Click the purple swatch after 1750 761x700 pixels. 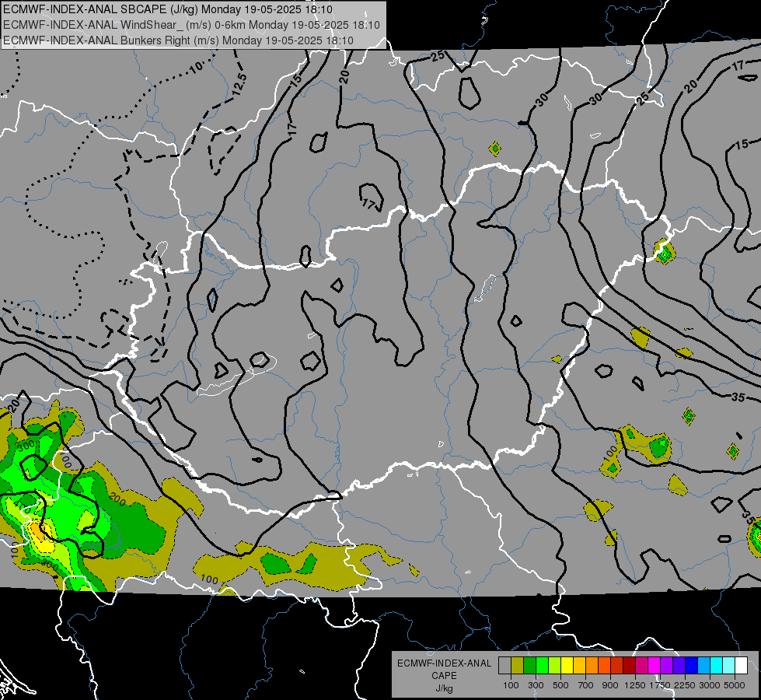pos(666,666)
